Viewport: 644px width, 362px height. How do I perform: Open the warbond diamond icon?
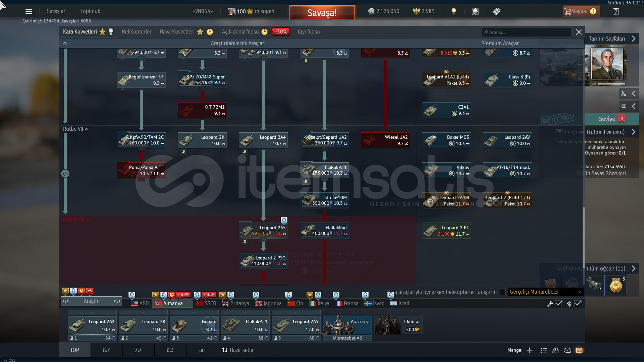475,11
